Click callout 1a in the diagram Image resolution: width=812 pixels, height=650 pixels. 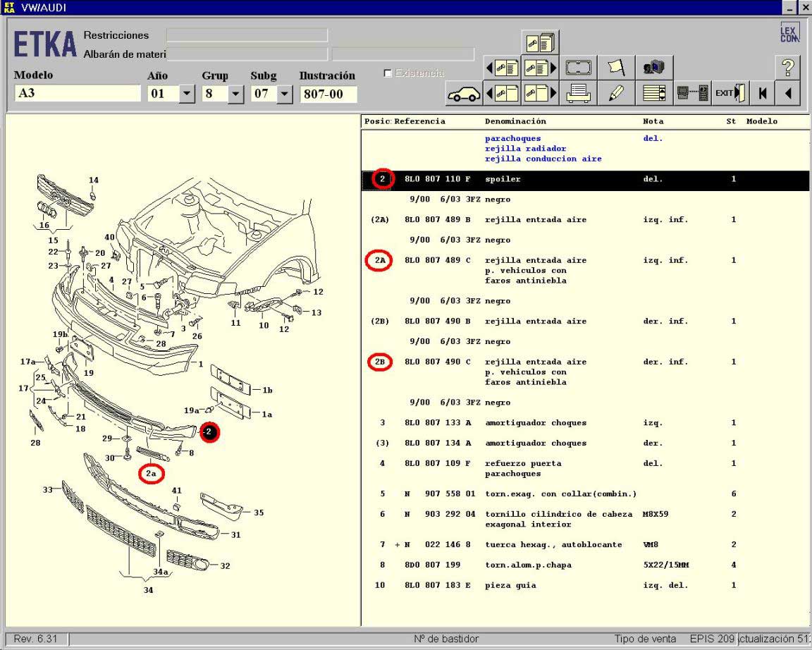click(x=266, y=415)
